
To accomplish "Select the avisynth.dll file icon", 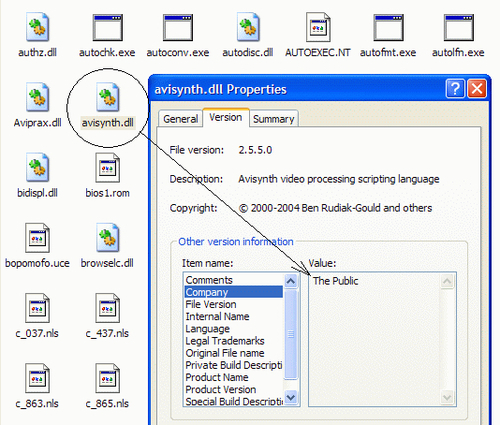I will pyautogui.click(x=107, y=97).
